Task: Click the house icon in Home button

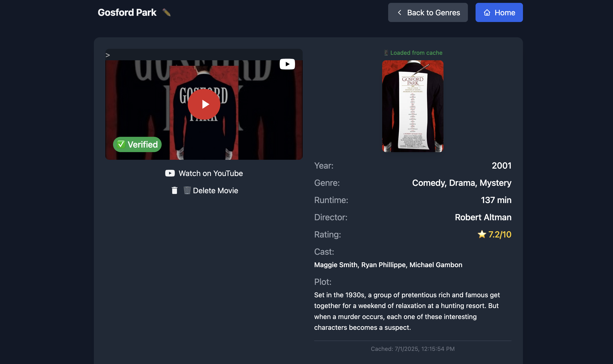Action: pyautogui.click(x=487, y=12)
